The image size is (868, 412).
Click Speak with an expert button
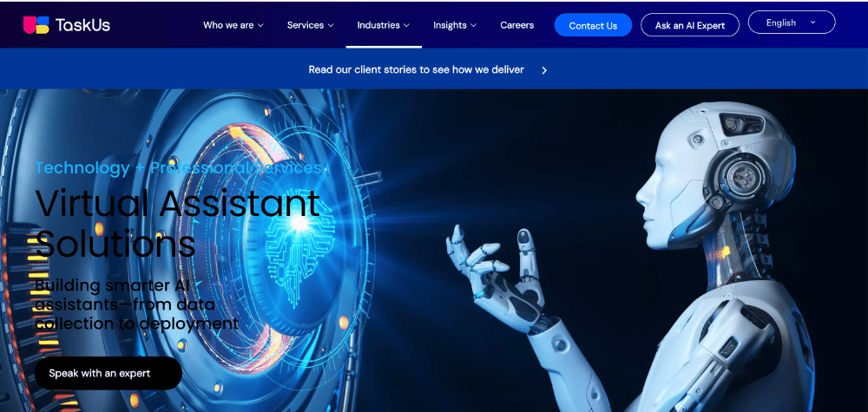pos(108,373)
